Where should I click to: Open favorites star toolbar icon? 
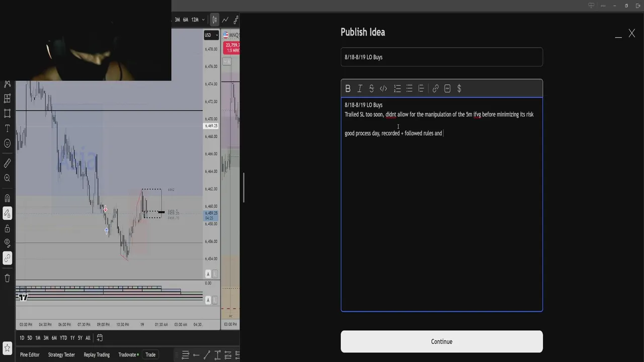tap(7, 348)
